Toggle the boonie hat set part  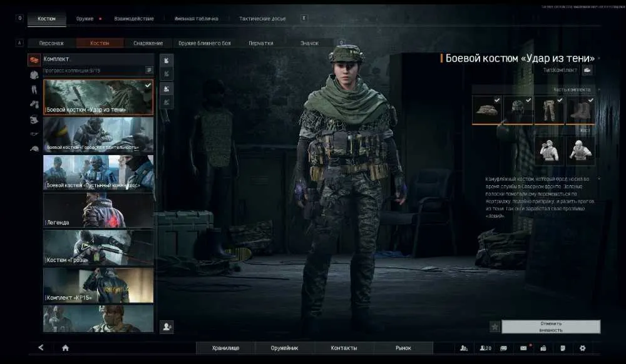click(x=487, y=111)
